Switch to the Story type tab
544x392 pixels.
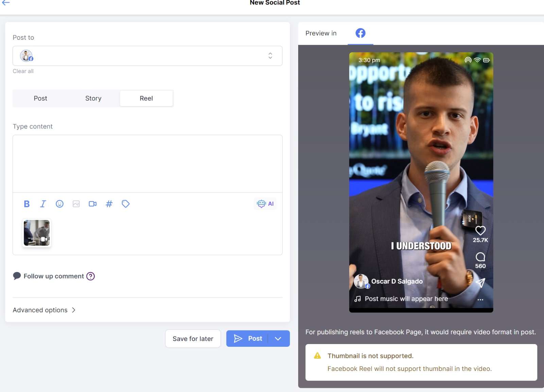click(93, 98)
